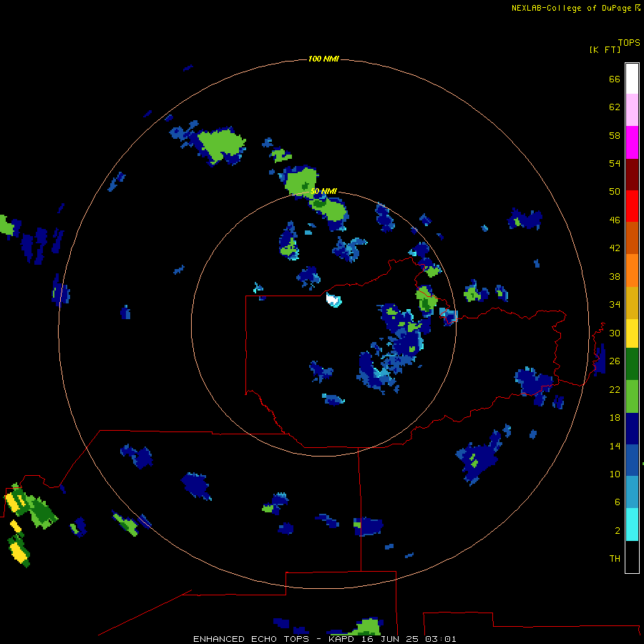
Task: Pick the bright yellow legend swatch
Action: pos(632,333)
